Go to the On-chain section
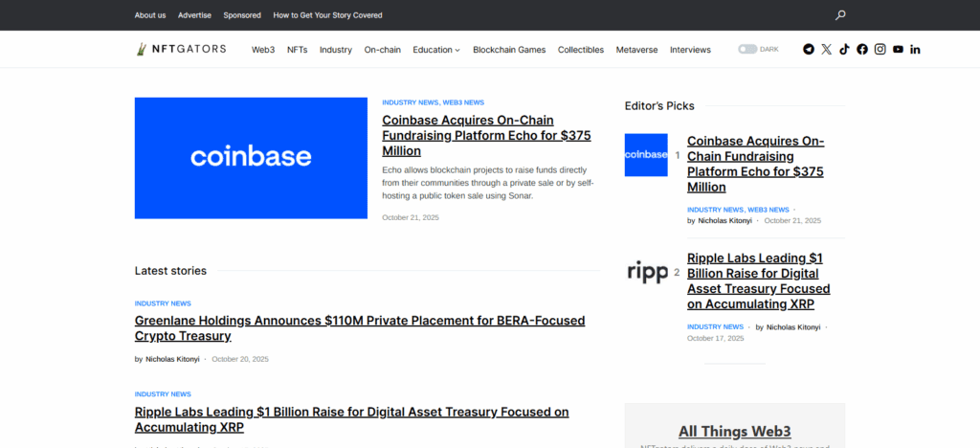 click(382, 50)
